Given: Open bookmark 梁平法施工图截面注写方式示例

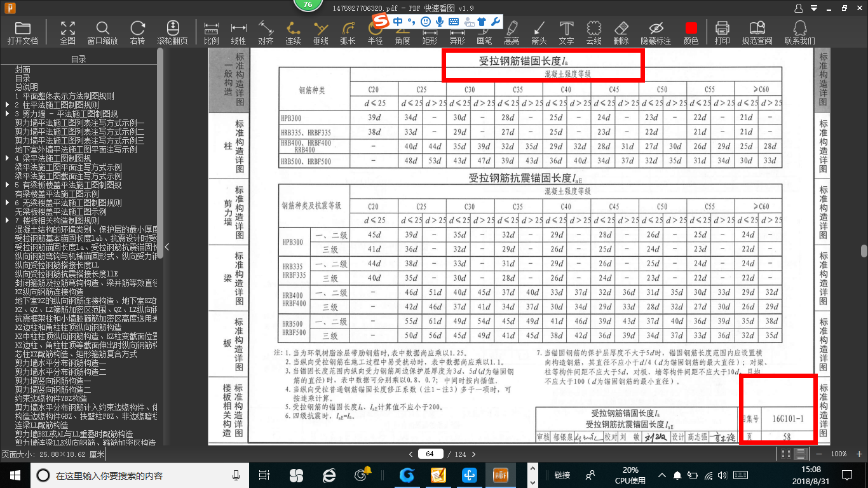Looking at the screenshot, I should pyautogui.click(x=69, y=176).
